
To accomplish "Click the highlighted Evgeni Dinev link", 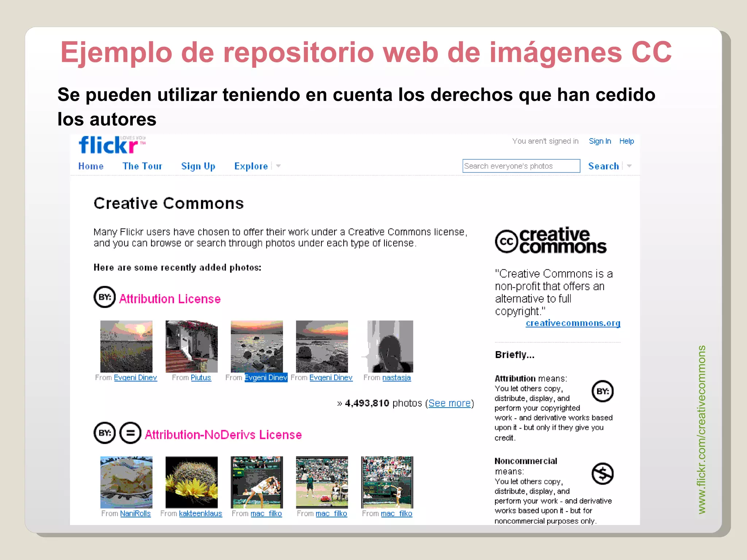I will [x=266, y=378].
